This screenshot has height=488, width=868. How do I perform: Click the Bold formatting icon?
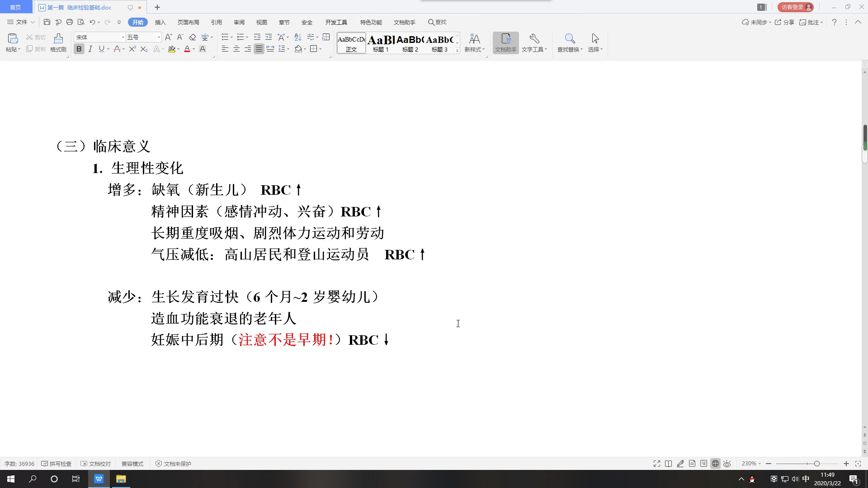click(79, 49)
